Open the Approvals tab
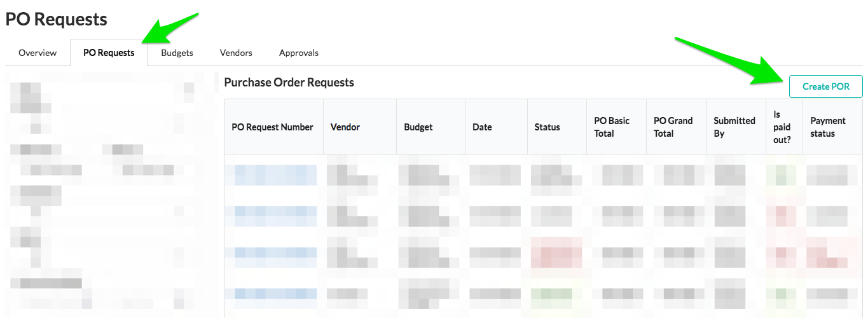 [298, 53]
